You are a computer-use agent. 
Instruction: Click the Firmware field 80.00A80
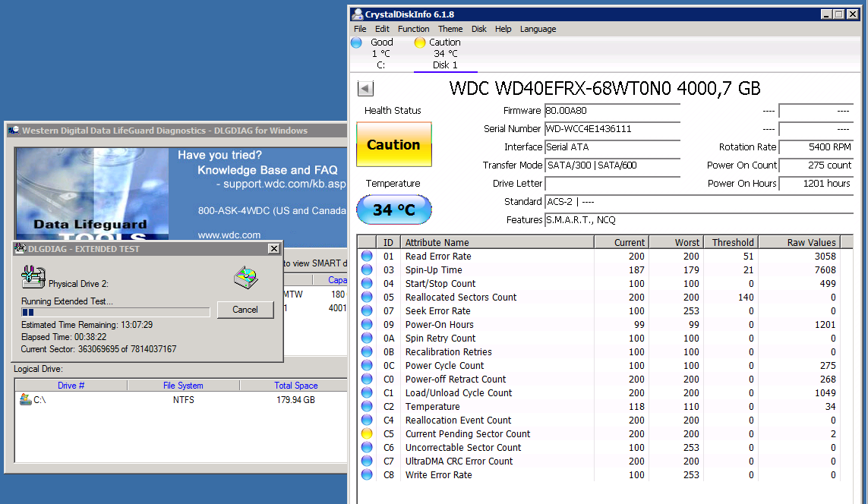click(x=611, y=111)
